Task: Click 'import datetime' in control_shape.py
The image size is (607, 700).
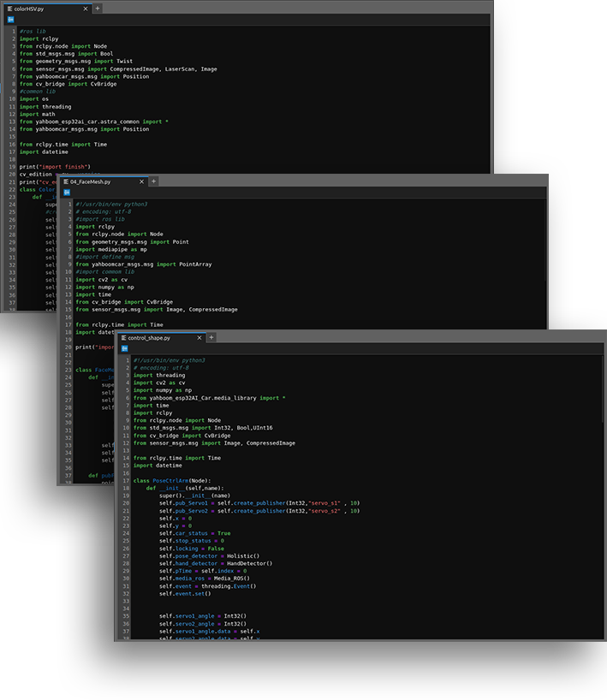Action: (x=158, y=466)
